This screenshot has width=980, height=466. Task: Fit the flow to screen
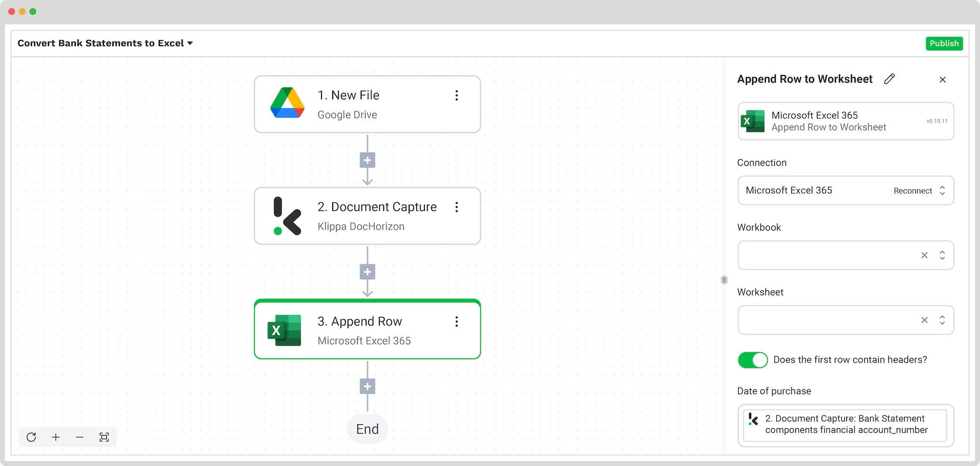pyautogui.click(x=104, y=437)
